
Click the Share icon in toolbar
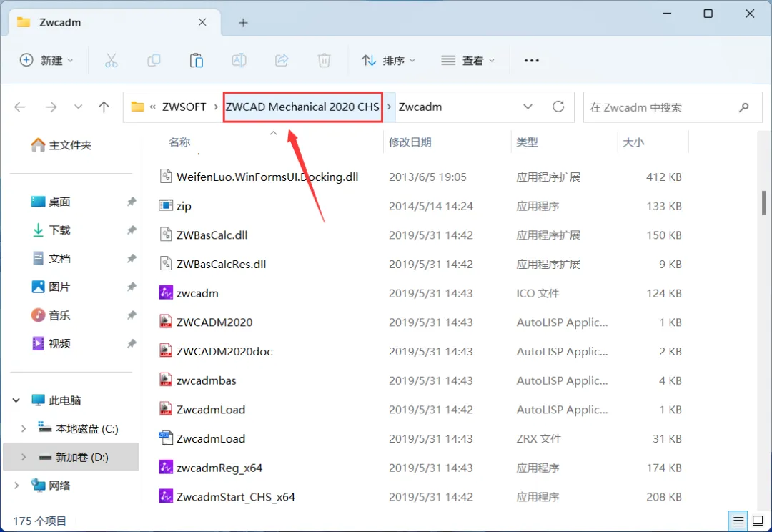pyautogui.click(x=282, y=61)
